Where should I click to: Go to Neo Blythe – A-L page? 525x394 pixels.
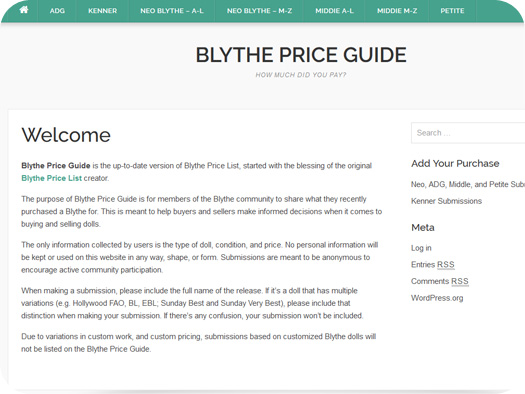point(172,11)
